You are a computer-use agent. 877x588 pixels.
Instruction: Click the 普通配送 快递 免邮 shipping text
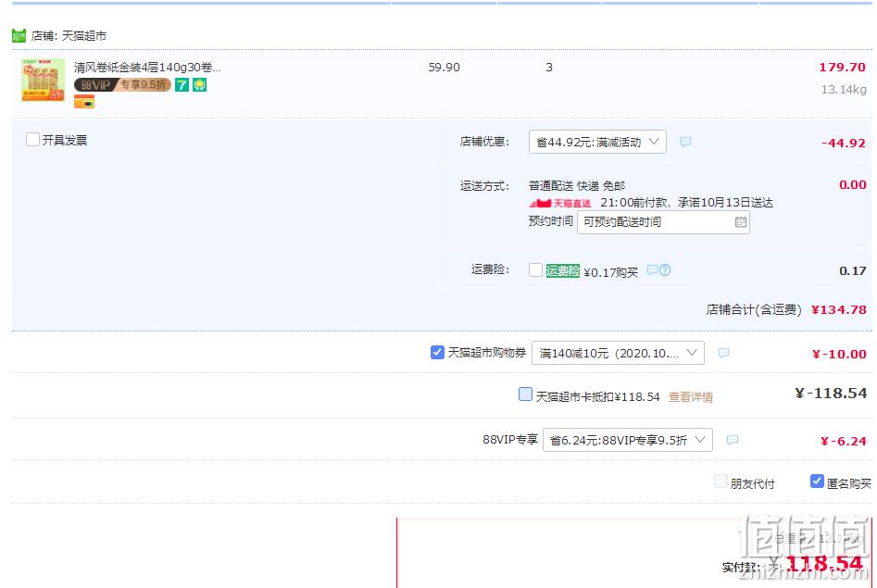(577, 186)
